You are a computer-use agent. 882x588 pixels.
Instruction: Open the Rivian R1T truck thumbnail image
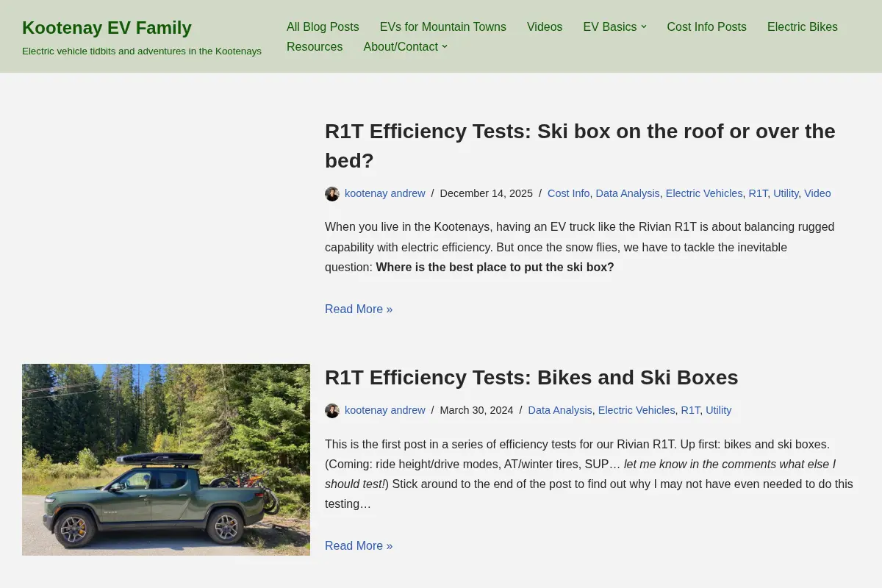coord(166,459)
